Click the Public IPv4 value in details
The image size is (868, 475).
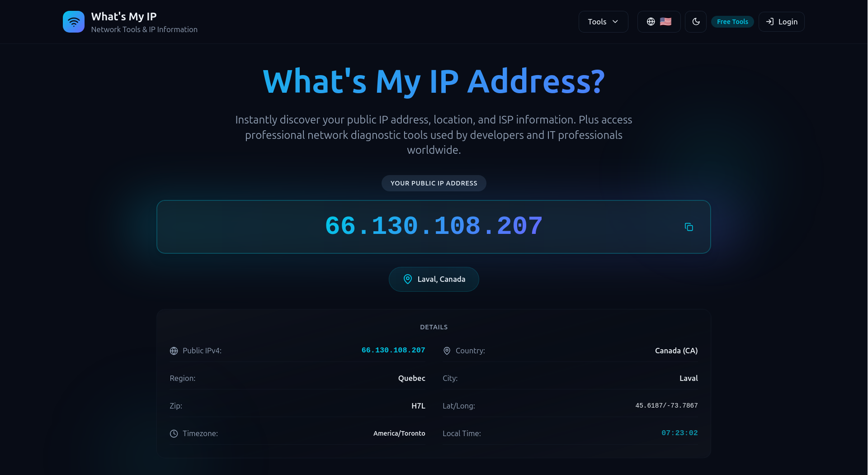393,351
